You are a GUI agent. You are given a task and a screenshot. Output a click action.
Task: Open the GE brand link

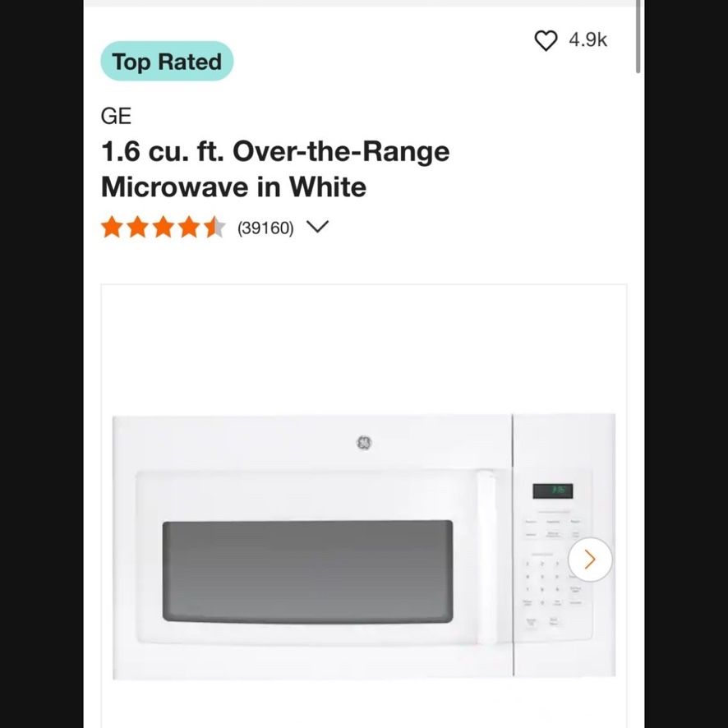(116, 116)
